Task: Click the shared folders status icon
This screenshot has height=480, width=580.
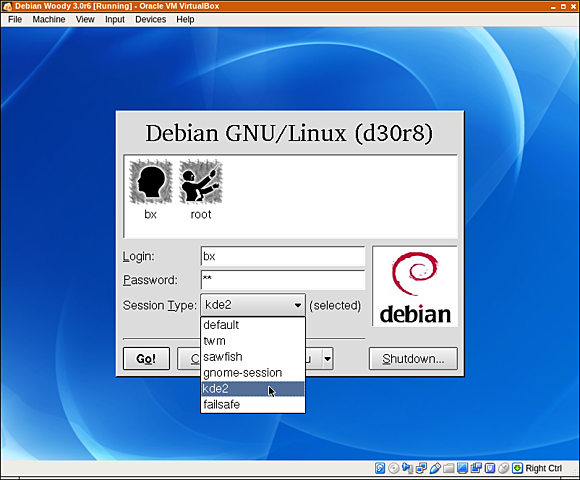Action: click(449, 468)
